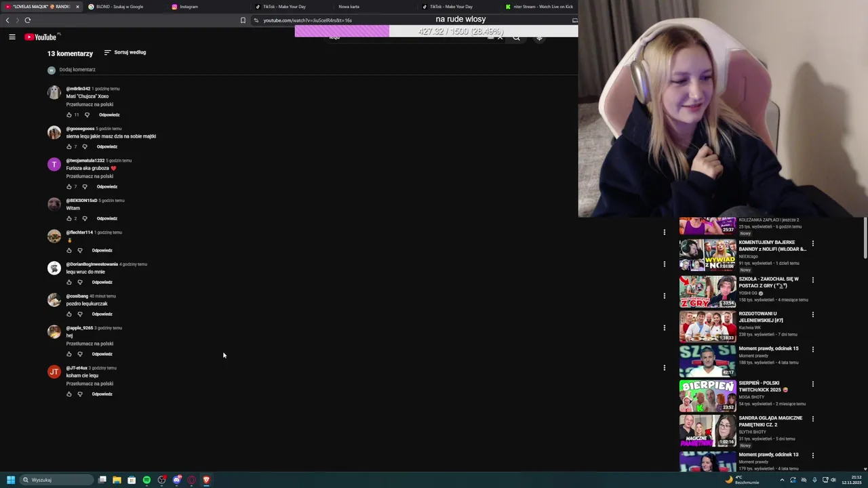
Task: Like the comment by @flechter114
Action: point(68,250)
